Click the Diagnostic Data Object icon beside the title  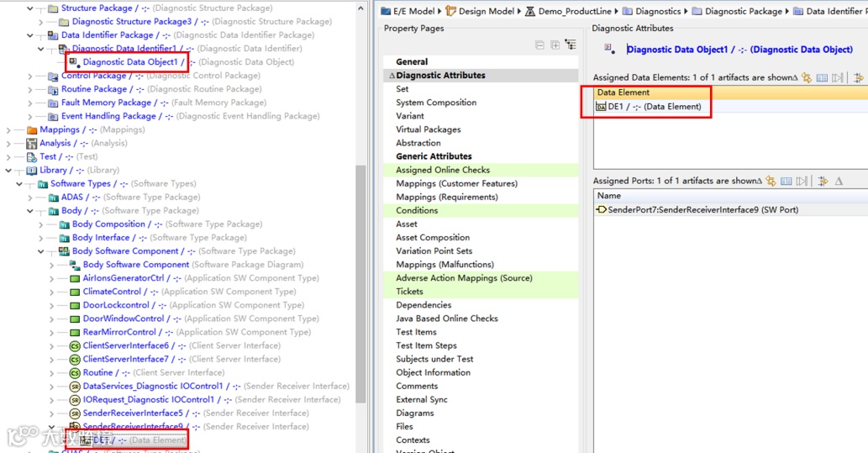[609, 49]
